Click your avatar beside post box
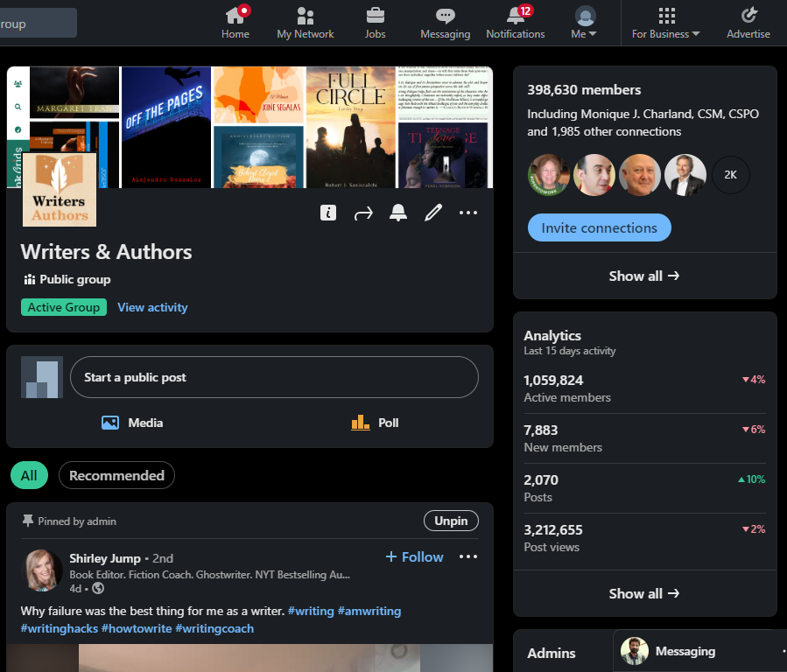 [x=42, y=377]
